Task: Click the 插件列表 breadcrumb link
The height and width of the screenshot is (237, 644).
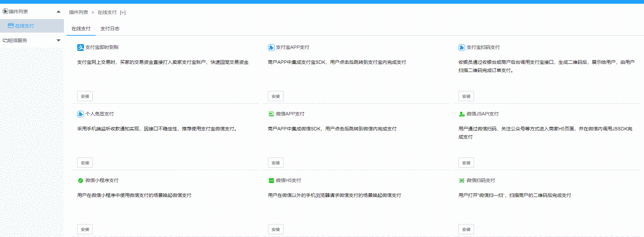Action: pos(79,12)
